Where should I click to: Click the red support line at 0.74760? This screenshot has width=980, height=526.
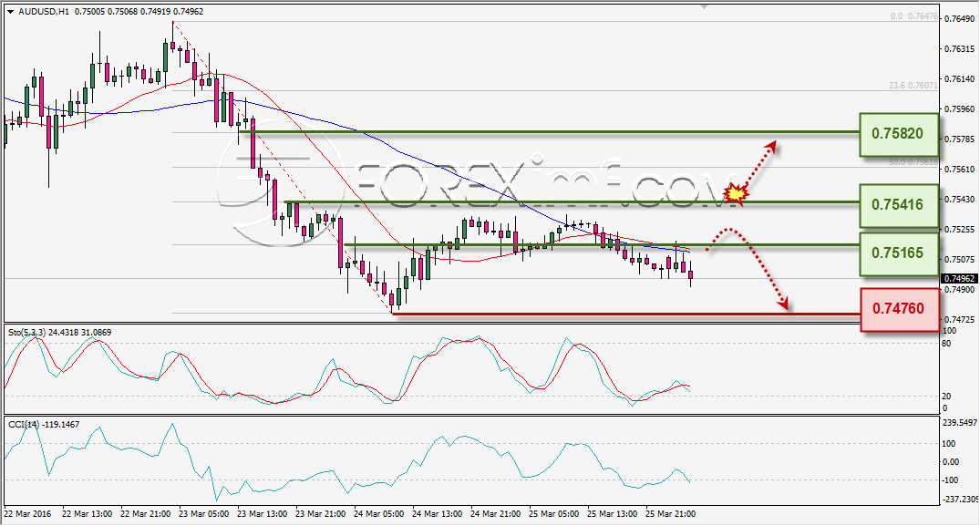click(627, 314)
